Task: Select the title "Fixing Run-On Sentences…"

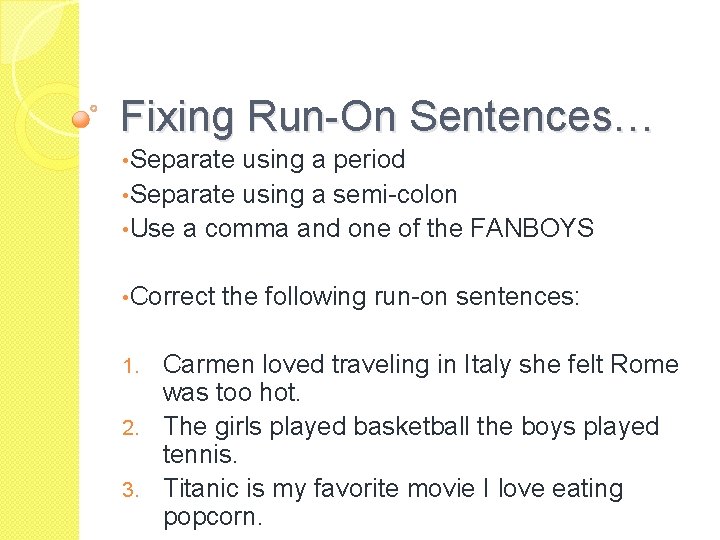Action: (x=386, y=118)
